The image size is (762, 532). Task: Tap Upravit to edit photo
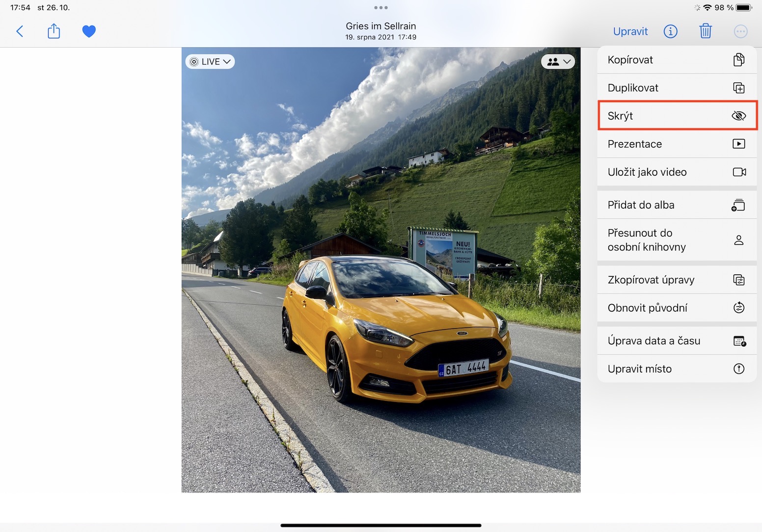point(630,31)
